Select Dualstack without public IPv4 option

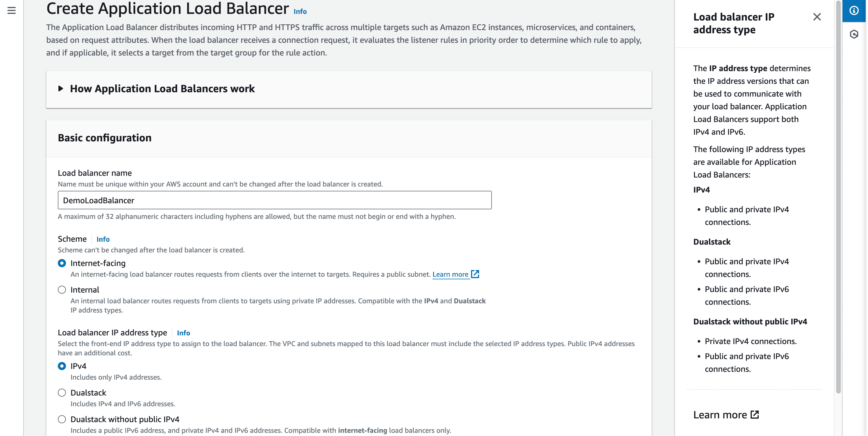[x=62, y=419]
